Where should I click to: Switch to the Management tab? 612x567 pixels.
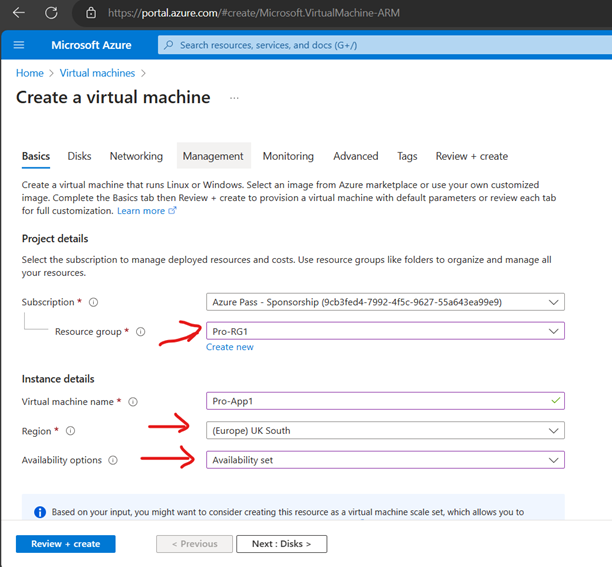coord(213,156)
